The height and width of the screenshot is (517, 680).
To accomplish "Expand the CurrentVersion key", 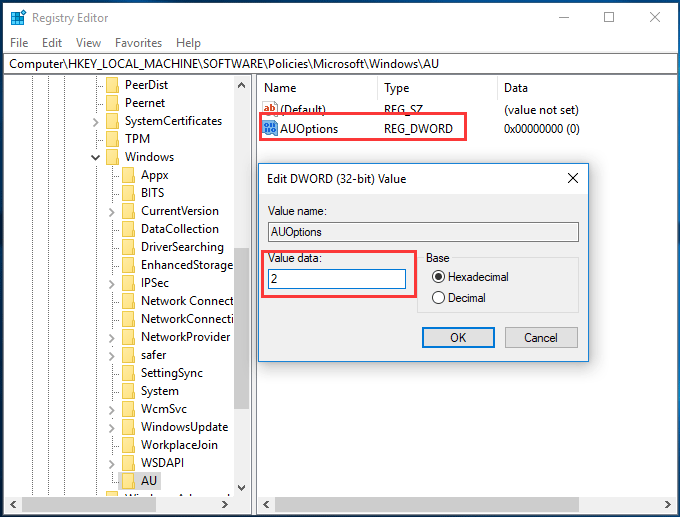I will [111, 212].
